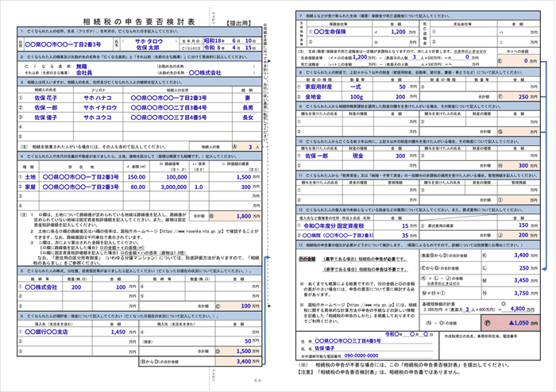Viewport: 556px width, 392px height.
Task: Click the quantity 一式
Action: 356,86
